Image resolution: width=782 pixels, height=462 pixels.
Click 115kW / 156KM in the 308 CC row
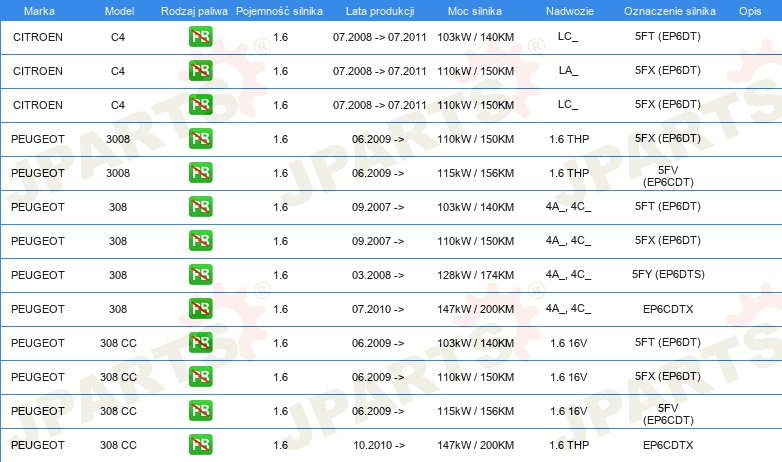pyautogui.click(x=475, y=411)
